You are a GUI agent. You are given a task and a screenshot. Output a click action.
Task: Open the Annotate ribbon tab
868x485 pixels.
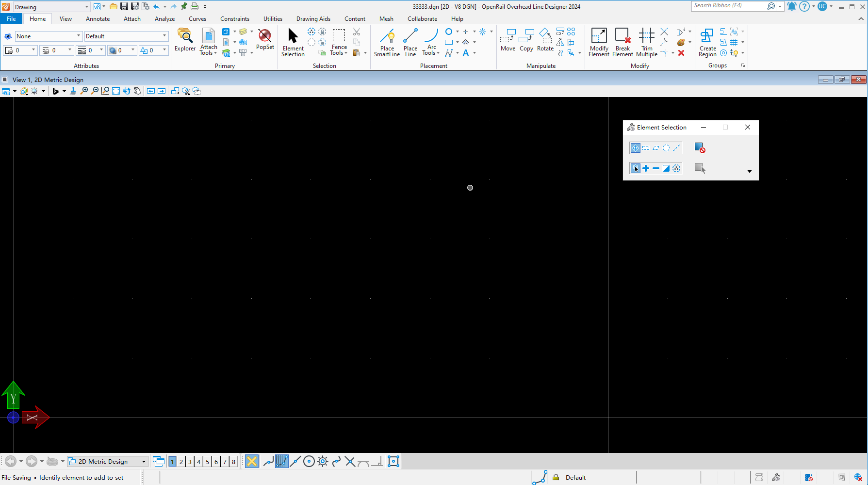tap(98, 19)
